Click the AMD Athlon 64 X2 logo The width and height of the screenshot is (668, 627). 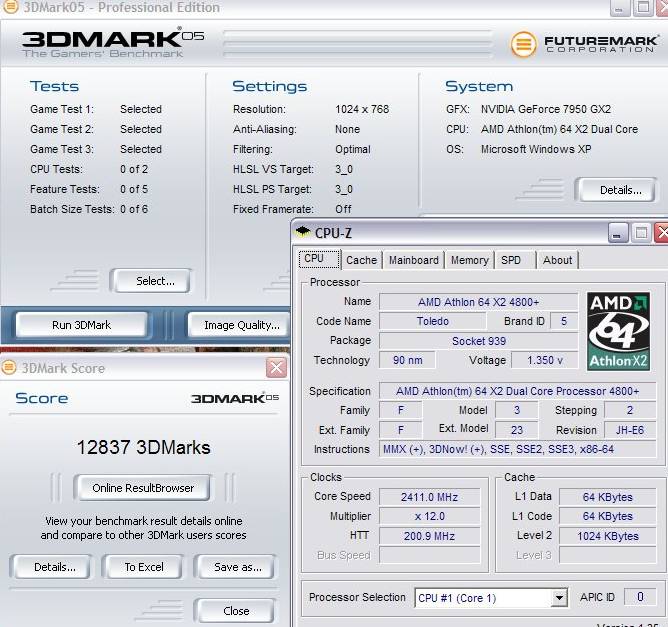coord(618,331)
